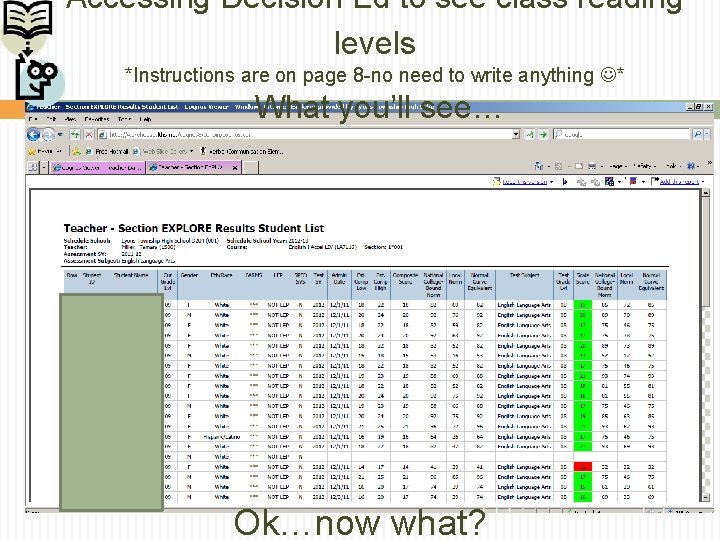The image size is (720, 540).
Task: Open the Free Hotmail favorites link
Action: coord(107,151)
